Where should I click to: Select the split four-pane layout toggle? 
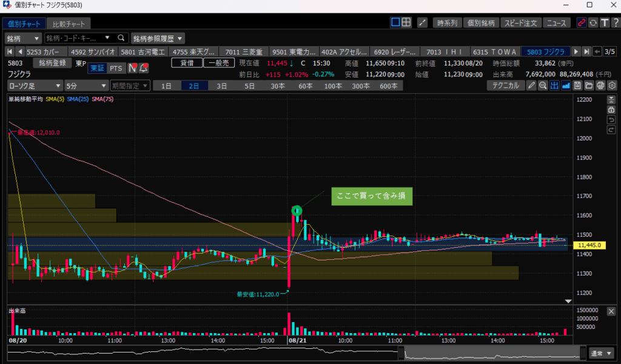(406, 22)
